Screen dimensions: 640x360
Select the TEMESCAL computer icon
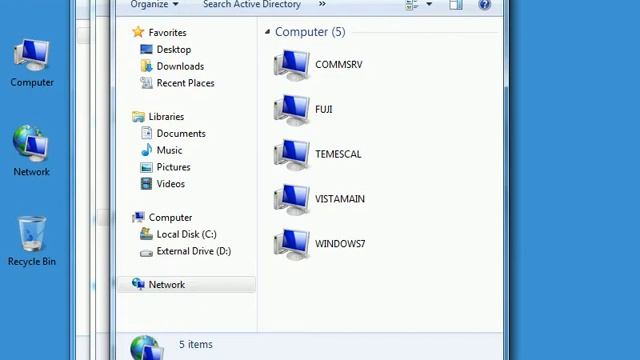point(291,154)
